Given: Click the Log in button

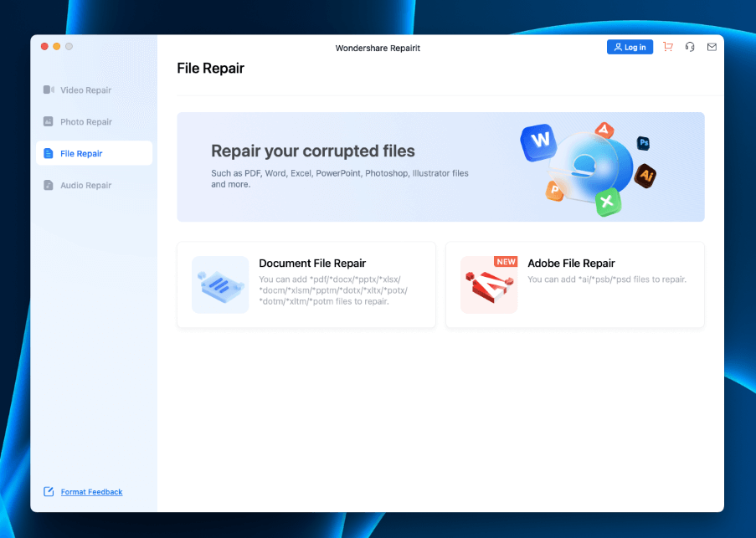Looking at the screenshot, I should tap(630, 47).
